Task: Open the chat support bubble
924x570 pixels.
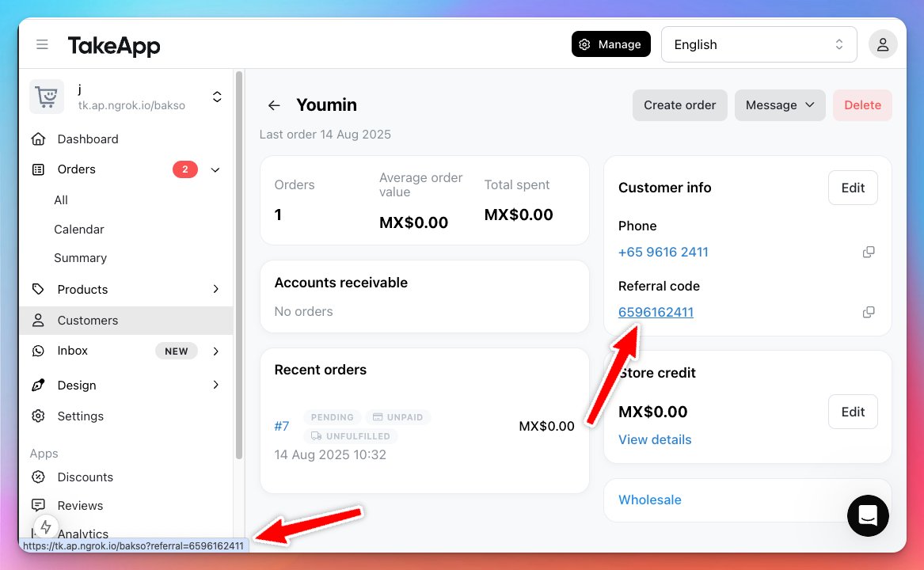Action: [x=868, y=515]
